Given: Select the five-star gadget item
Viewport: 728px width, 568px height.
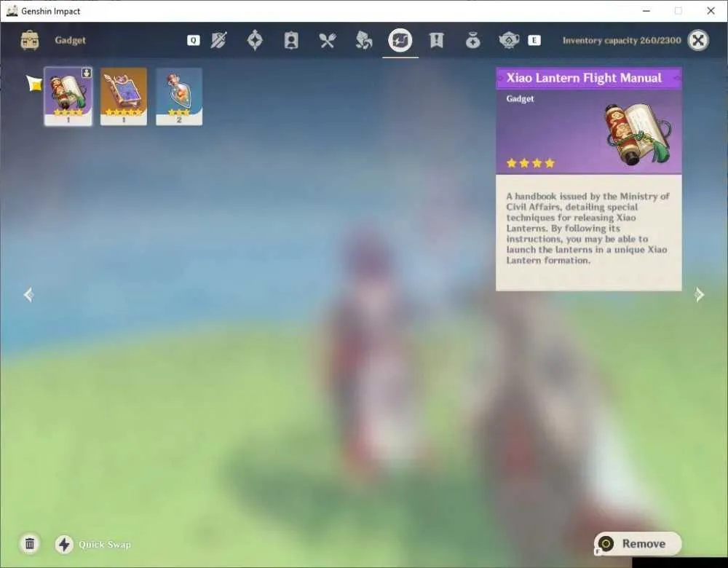Looking at the screenshot, I should pyautogui.click(x=124, y=96).
